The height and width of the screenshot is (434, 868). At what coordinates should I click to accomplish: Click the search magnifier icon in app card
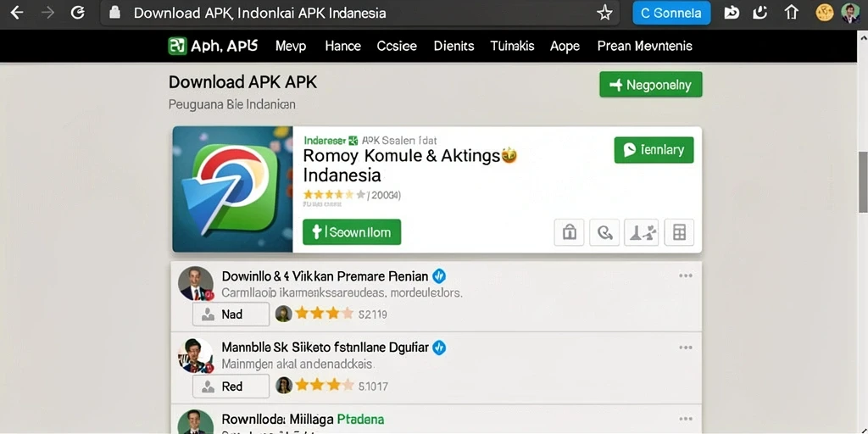(x=604, y=232)
